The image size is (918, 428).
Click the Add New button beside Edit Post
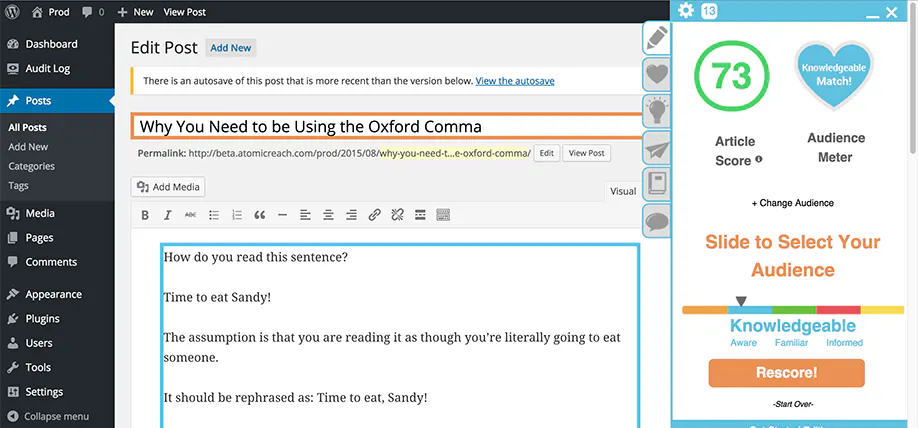click(231, 48)
